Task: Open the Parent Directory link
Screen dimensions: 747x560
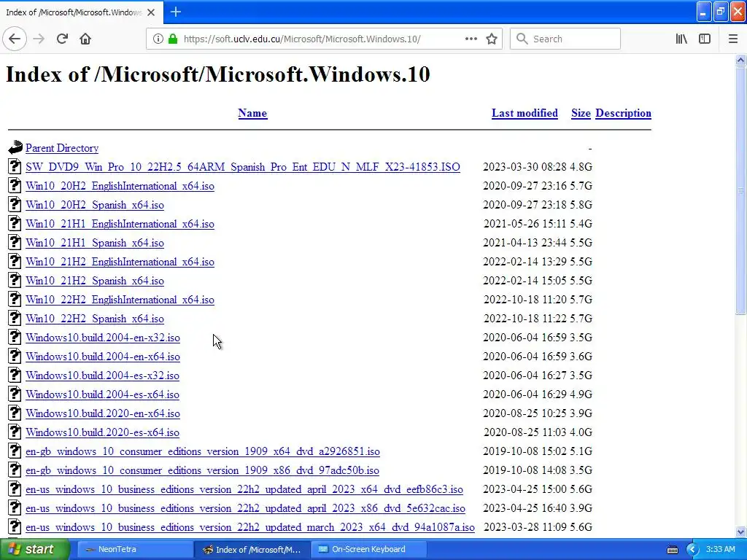Action: click(62, 148)
